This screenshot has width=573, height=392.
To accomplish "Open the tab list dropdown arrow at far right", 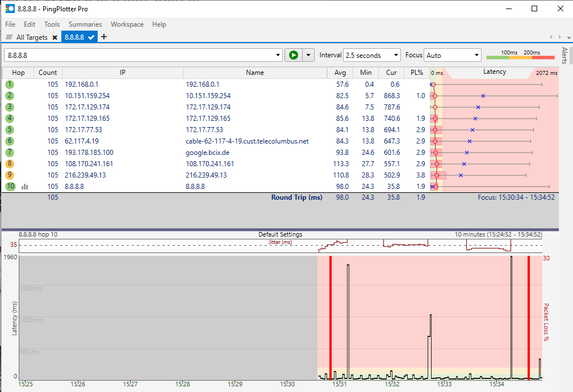I will click(568, 37).
